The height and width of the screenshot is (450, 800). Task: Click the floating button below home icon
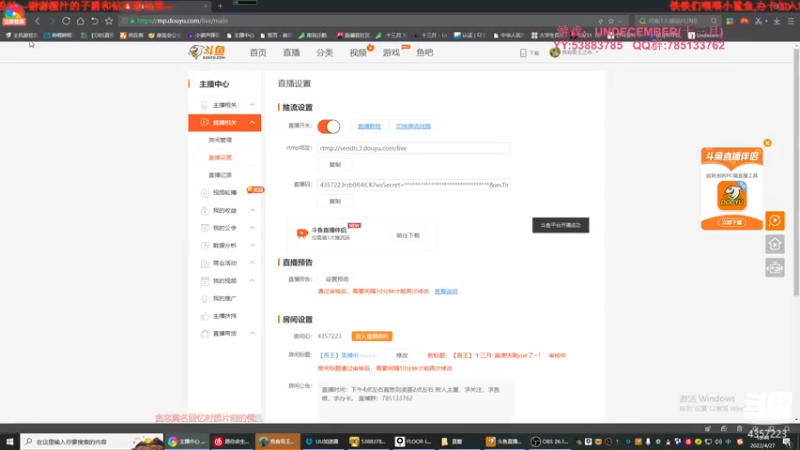click(774, 268)
